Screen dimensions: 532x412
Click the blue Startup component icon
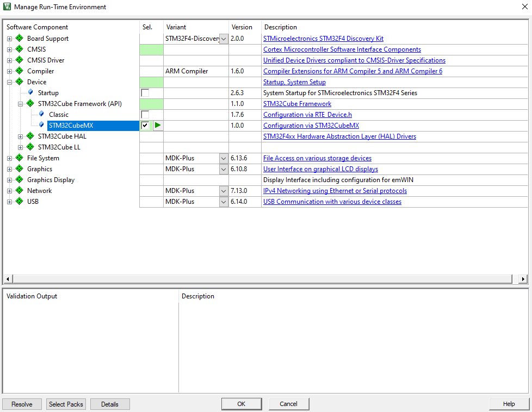(x=30, y=92)
